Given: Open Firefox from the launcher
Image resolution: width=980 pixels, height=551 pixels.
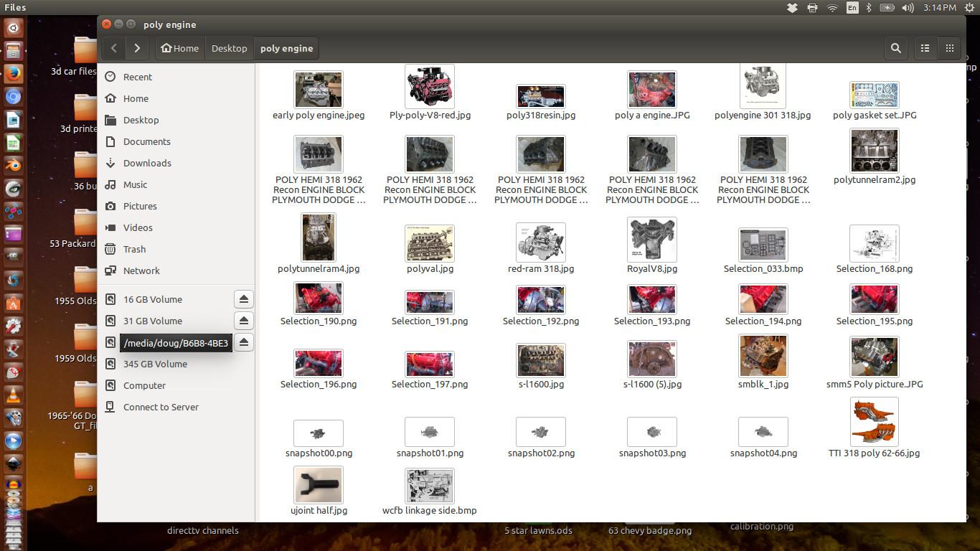Looking at the screenshot, I should [x=13, y=74].
